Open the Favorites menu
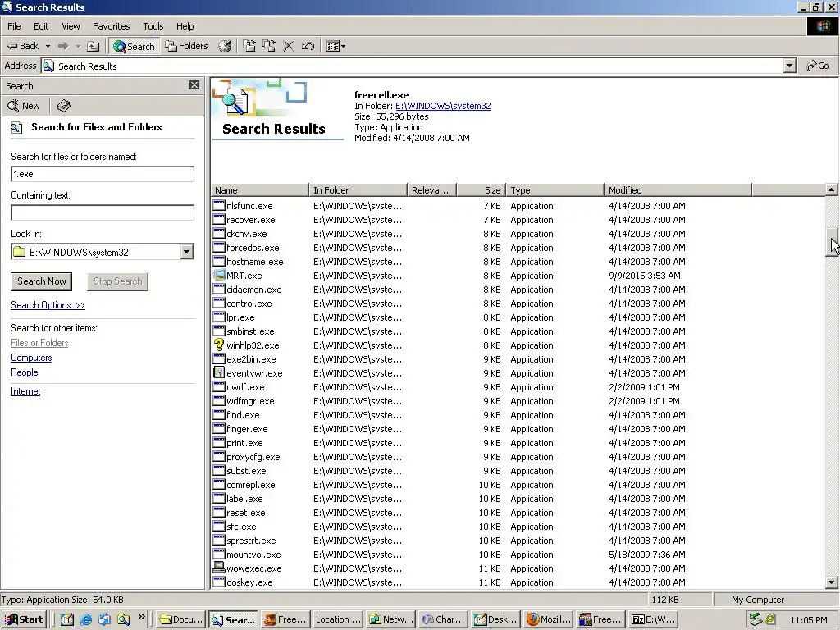Viewport: 840px width, 630px height. pyautogui.click(x=111, y=26)
